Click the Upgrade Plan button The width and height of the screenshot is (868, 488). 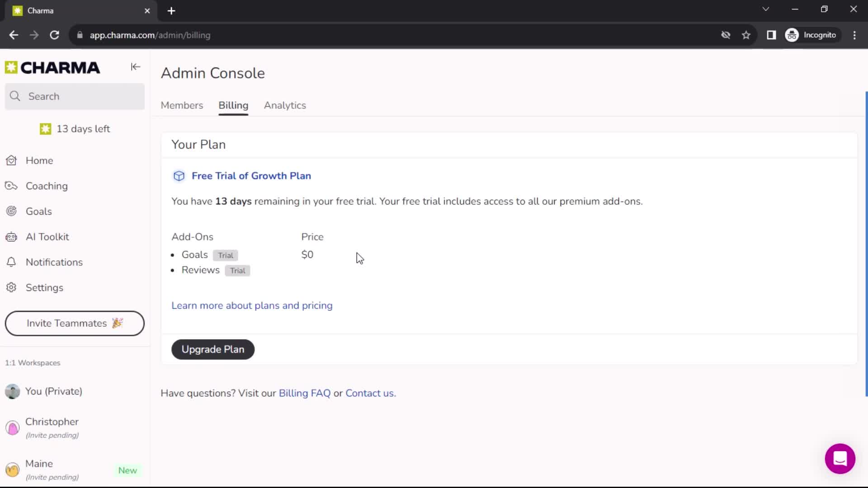point(213,349)
